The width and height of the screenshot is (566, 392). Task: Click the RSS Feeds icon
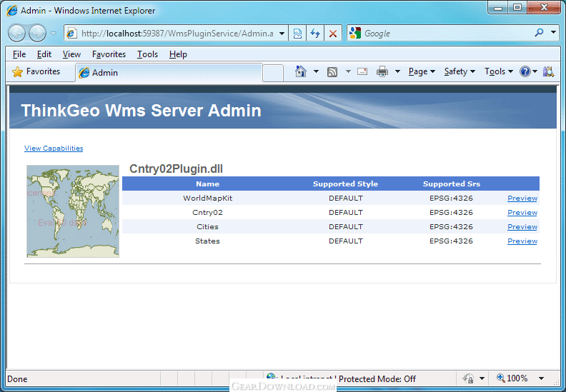(332, 72)
